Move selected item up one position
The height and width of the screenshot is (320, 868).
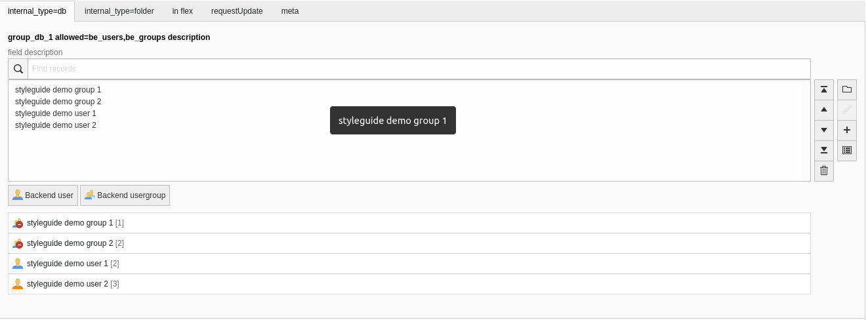coord(824,110)
